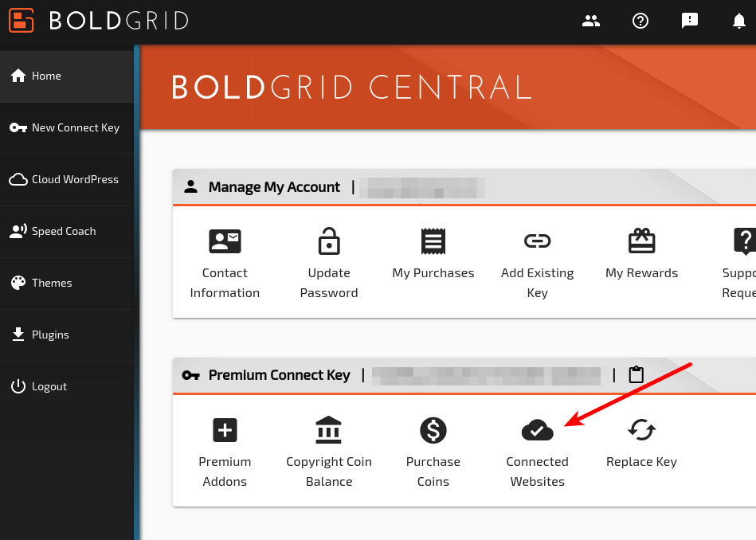Screen dimensions: 756x540
Task: Select the Premium Addons plus icon
Action: click(x=225, y=430)
